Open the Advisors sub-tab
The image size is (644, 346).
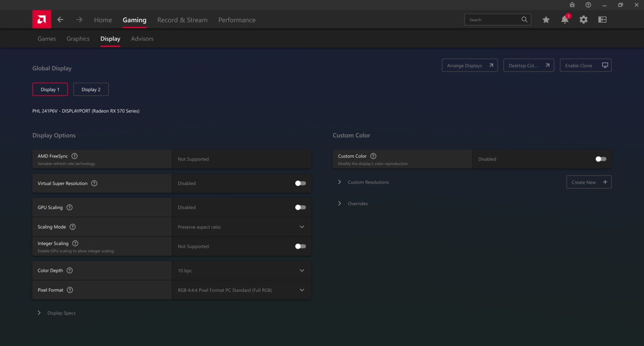click(142, 39)
